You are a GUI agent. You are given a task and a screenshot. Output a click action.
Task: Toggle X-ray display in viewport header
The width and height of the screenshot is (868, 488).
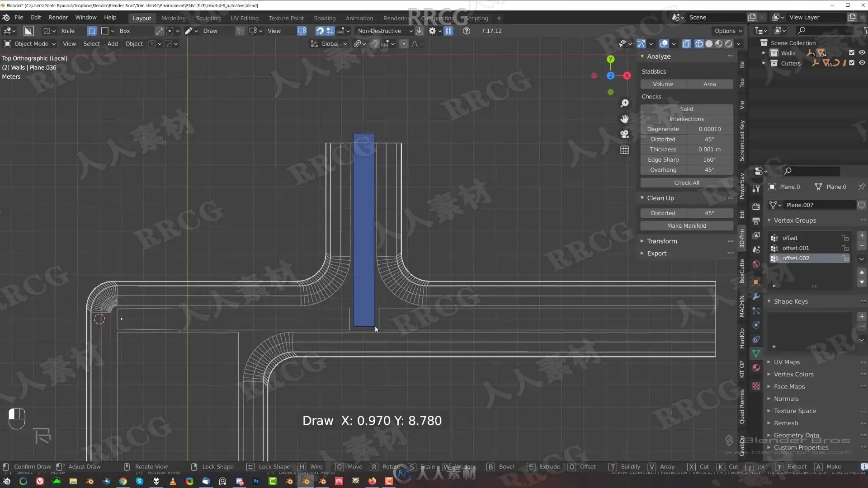coord(686,44)
